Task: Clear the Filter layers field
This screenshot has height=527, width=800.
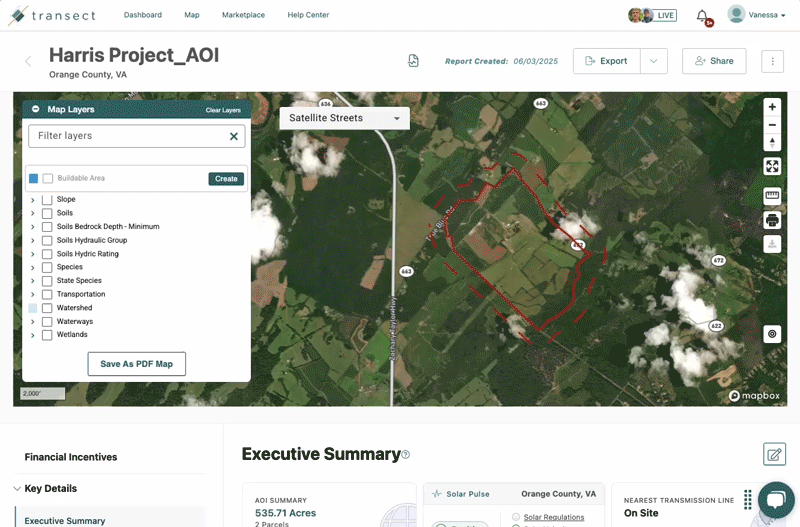Action: click(234, 136)
